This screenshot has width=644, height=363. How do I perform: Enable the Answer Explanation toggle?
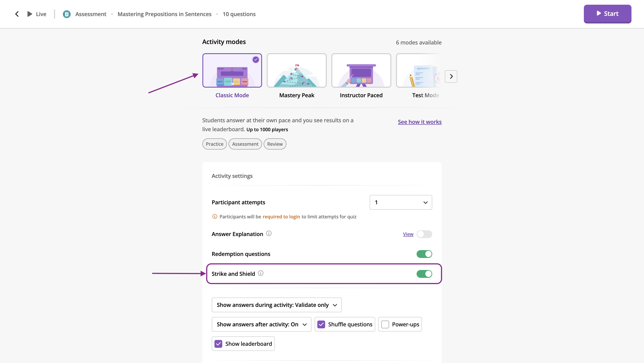click(x=424, y=234)
